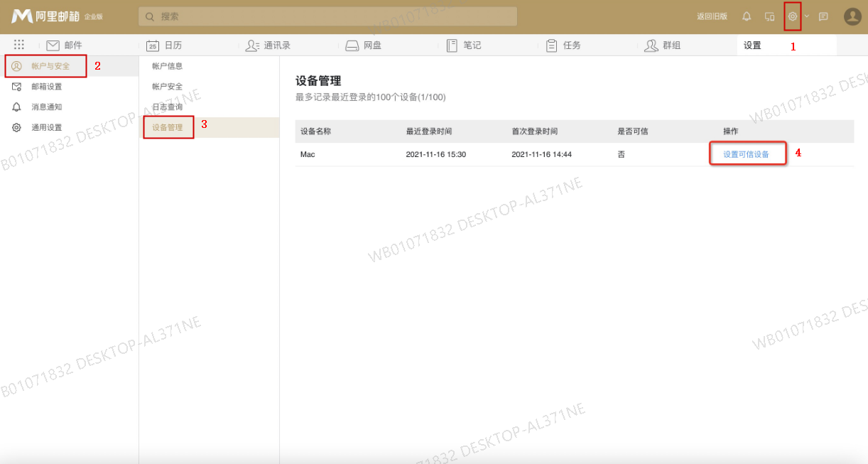Select 日志查询 in submenu
The image size is (868, 464).
tap(167, 107)
